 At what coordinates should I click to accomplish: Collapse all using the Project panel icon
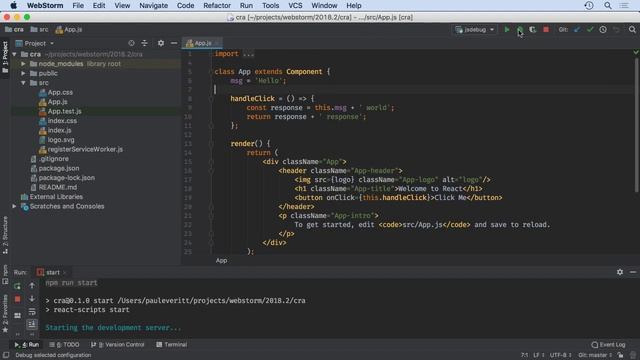(x=144, y=43)
